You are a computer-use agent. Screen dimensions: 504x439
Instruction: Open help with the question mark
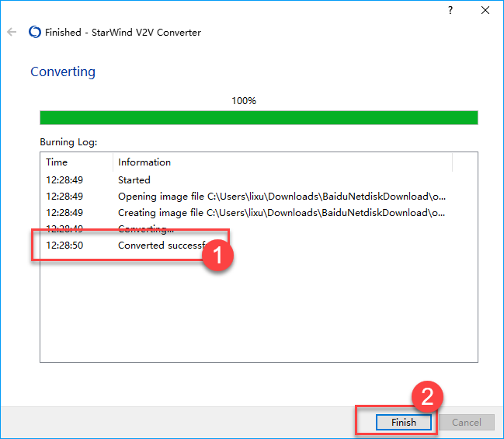(x=450, y=10)
